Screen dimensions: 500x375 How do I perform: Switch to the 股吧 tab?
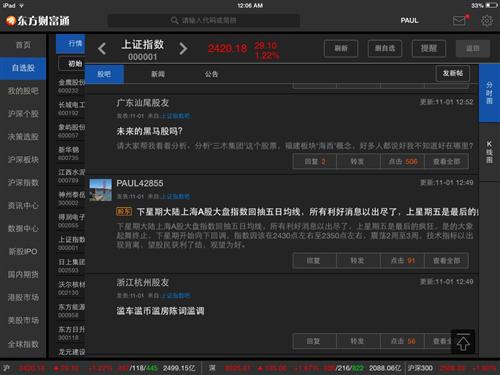coord(104,74)
